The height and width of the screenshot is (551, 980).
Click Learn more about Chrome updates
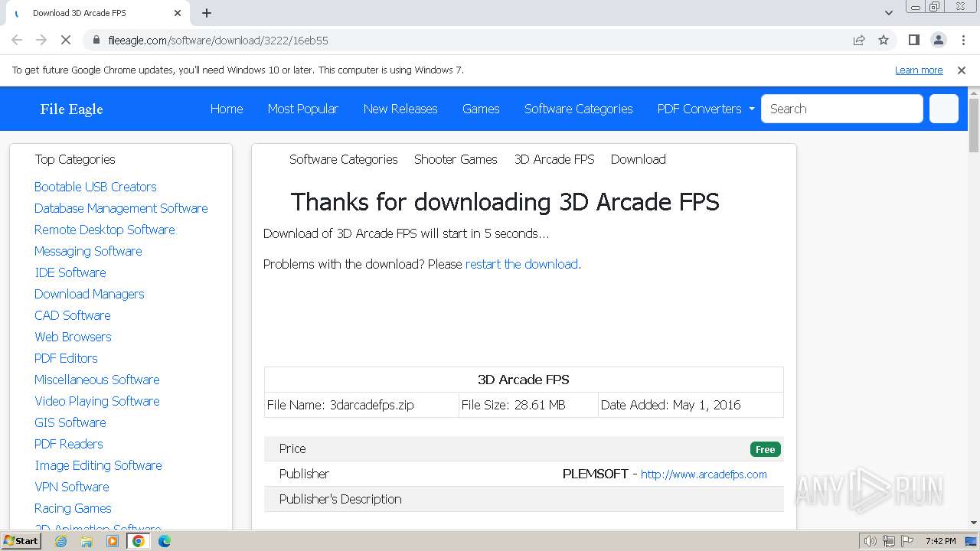[919, 70]
